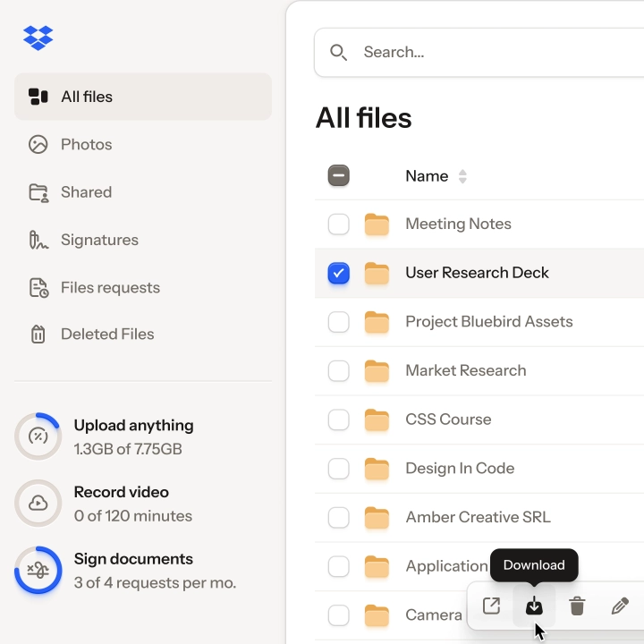644x644 pixels.
Task: Click the User Research Deck folder icon
Action: pyautogui.click(x=377, y=273)
